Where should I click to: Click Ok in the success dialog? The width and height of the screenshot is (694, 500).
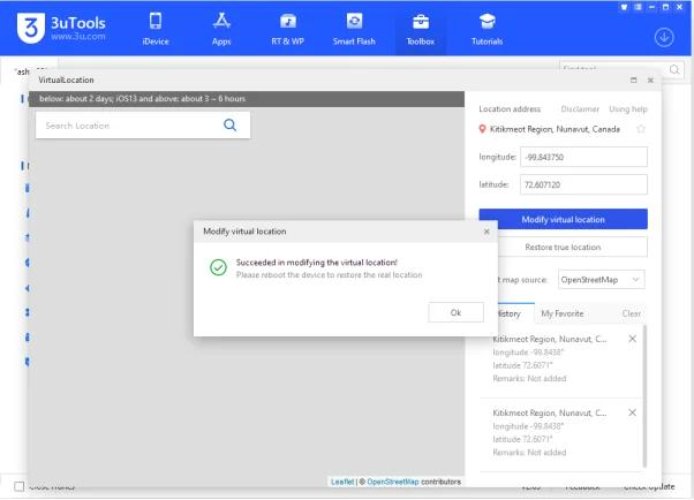(455, 312)
